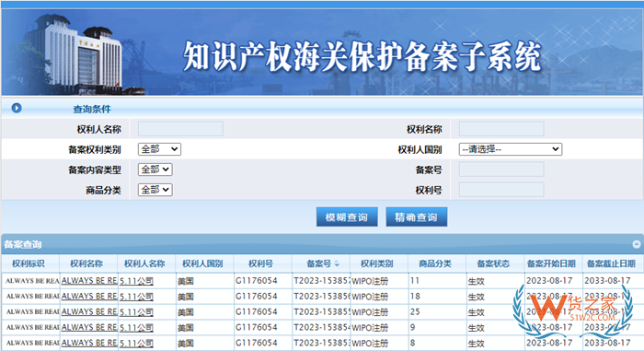The image size is (644, 351).
Task: Open ALWAYS BE RE link in category 25 row
Action: coord(89,312)
